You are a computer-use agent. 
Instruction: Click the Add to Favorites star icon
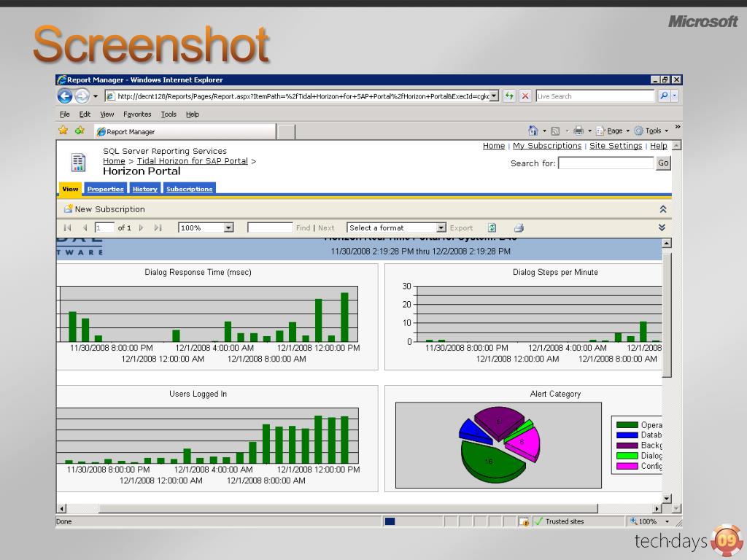[80, 130]
